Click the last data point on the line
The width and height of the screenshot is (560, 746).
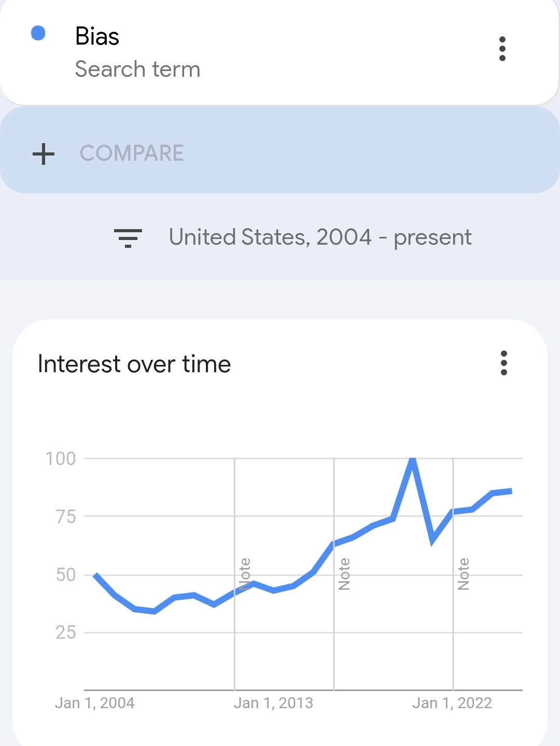[x=511, y=491]
